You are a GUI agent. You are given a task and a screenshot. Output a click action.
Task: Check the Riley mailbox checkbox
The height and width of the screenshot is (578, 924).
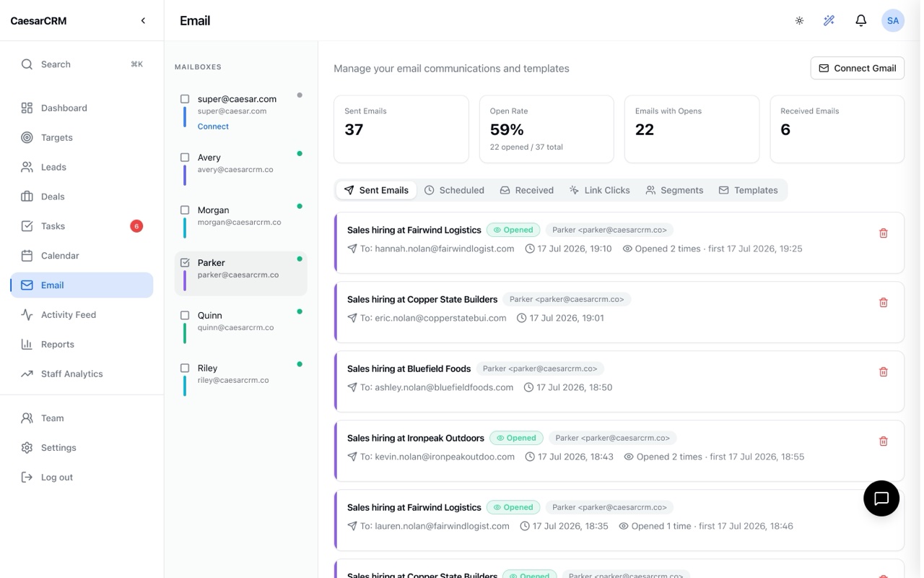click(185, 368)
